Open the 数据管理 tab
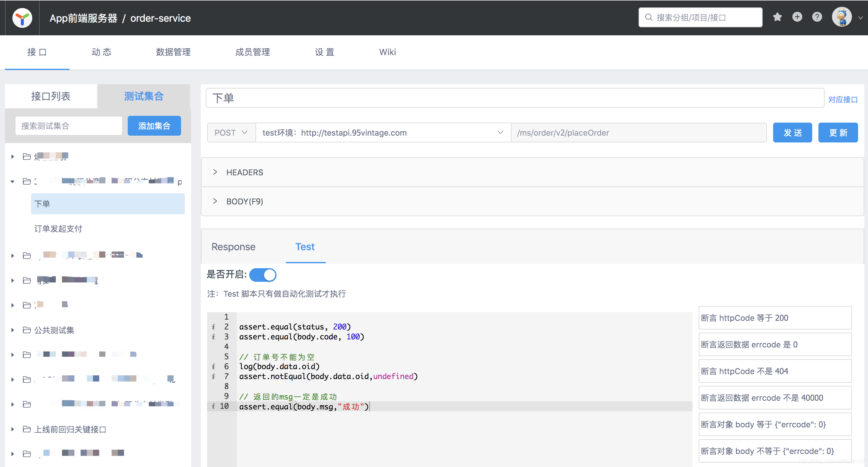The width and height of the screenshot is (868, 467). [173, 52]
